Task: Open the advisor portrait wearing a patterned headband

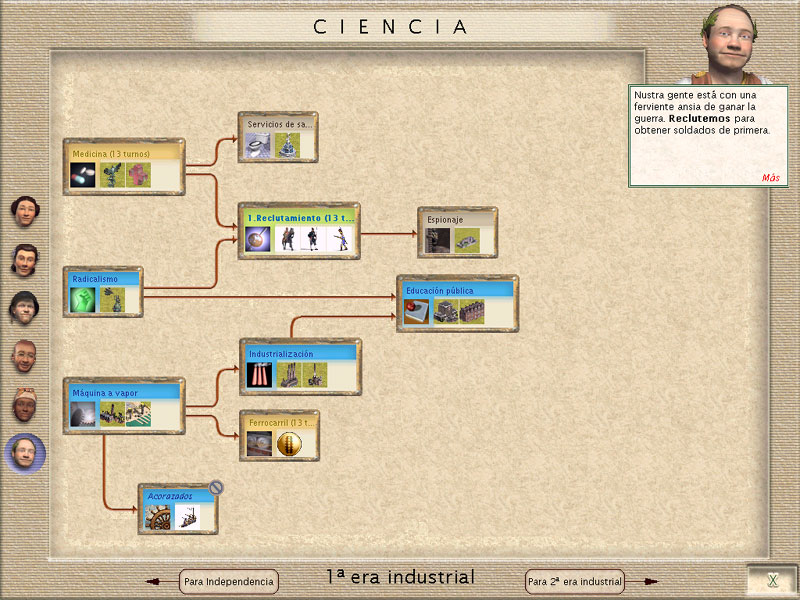Action: tap(24, 404)
